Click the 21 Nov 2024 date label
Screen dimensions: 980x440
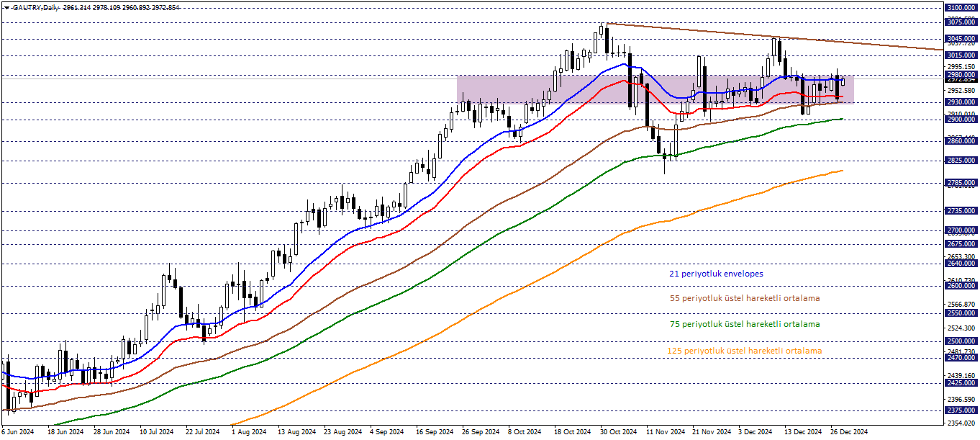pyautogui.click(x=711, y=432)
